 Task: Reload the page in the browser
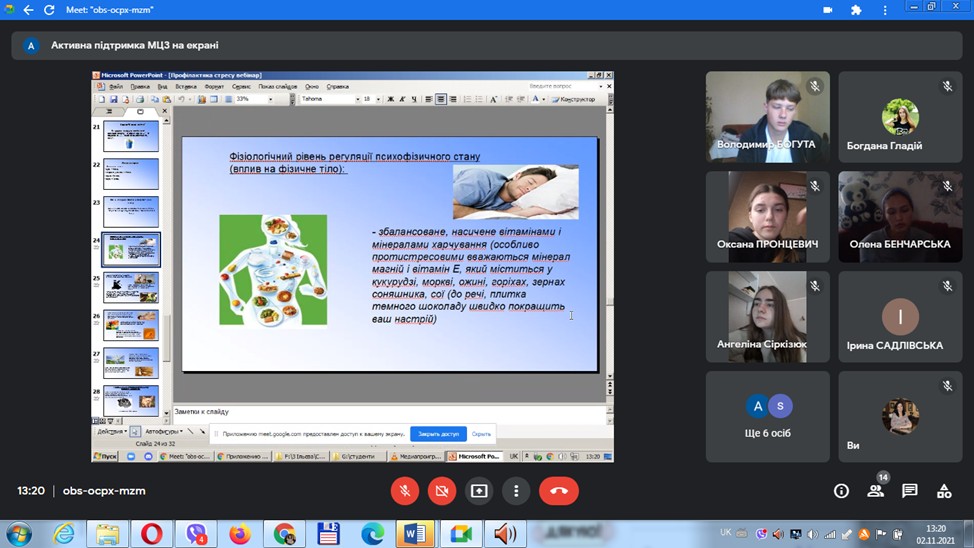click(50, 10)
